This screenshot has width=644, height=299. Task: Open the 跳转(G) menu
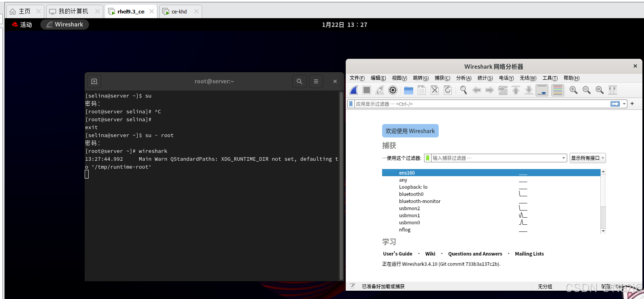420,78
